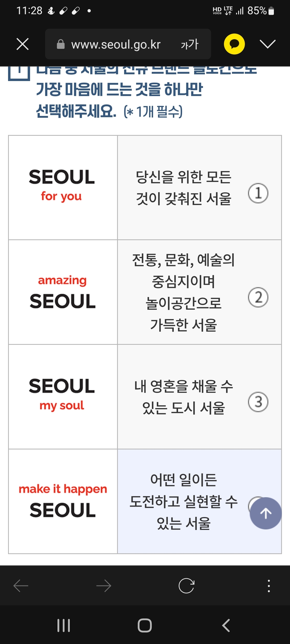Reload the page with refresh icon
The height and width of the screenshot is (644, 290).
186,586
